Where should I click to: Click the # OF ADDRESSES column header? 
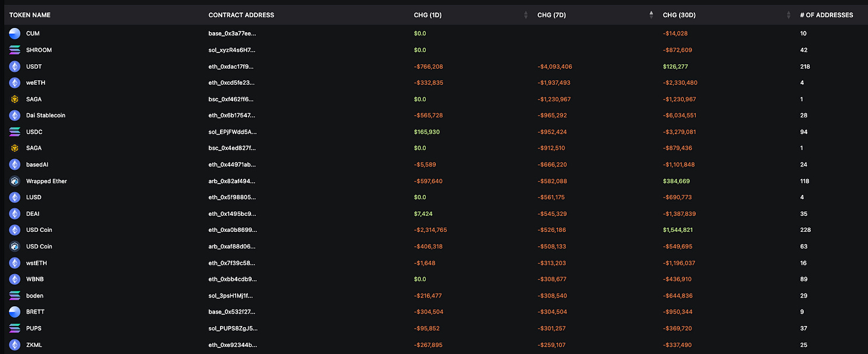[x=826, y=15]
